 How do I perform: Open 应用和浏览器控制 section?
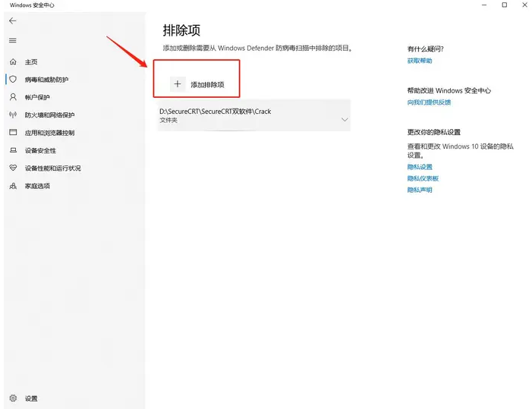tap(49, 133)
